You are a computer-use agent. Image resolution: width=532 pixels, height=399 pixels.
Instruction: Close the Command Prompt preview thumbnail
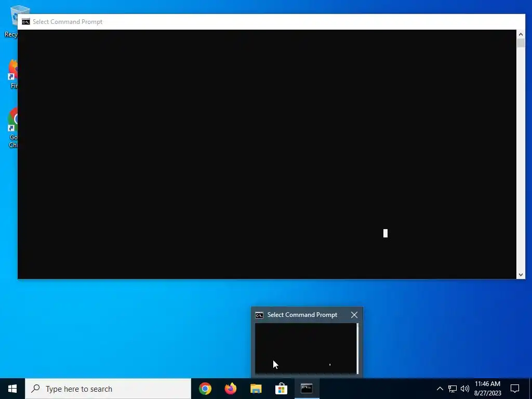pyautogui.click(x=354, y=315)
